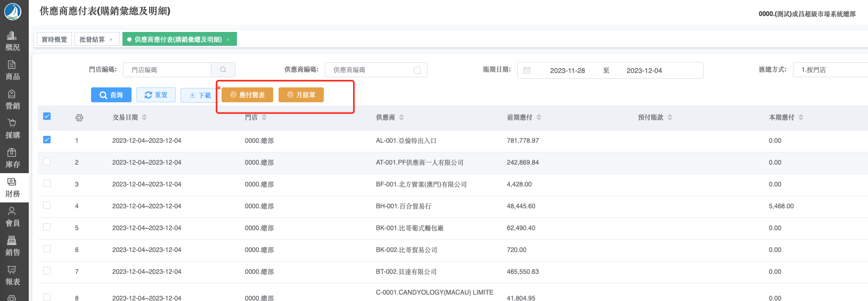The width and height of the screenshot is (868, 301).
Task: Click supplier BT-002.貝達有限公司
Action: [x=406, y=272]
